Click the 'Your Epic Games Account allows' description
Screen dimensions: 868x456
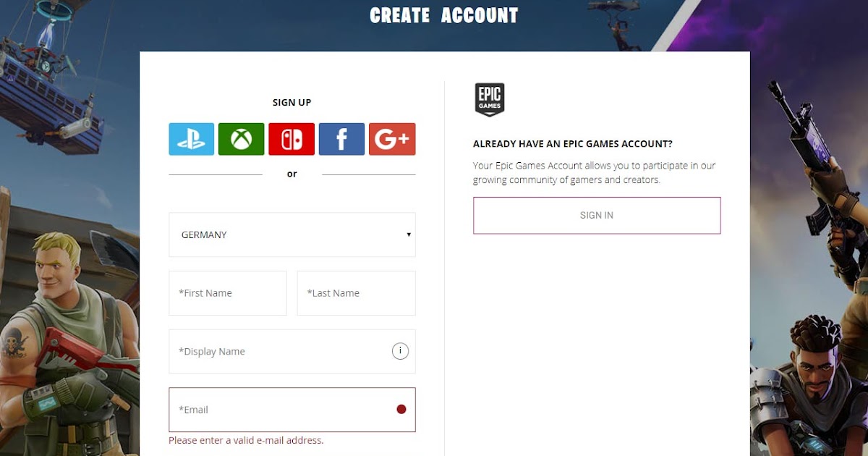(x=594, y=172)
